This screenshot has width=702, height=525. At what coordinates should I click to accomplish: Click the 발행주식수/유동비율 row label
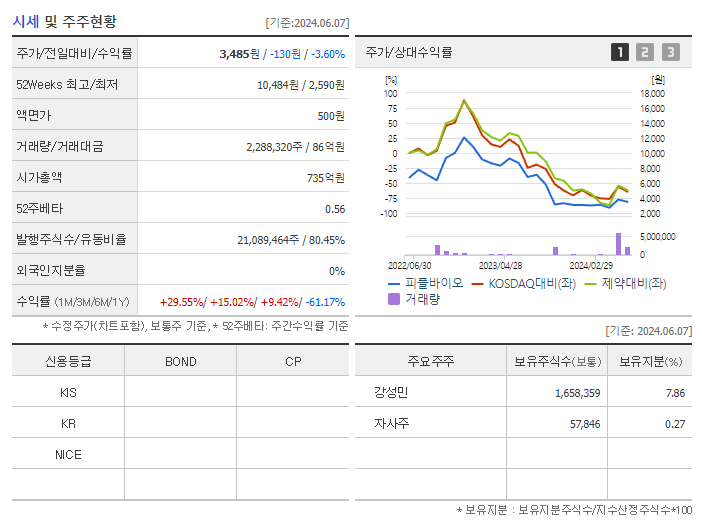[x=71, y=239]
